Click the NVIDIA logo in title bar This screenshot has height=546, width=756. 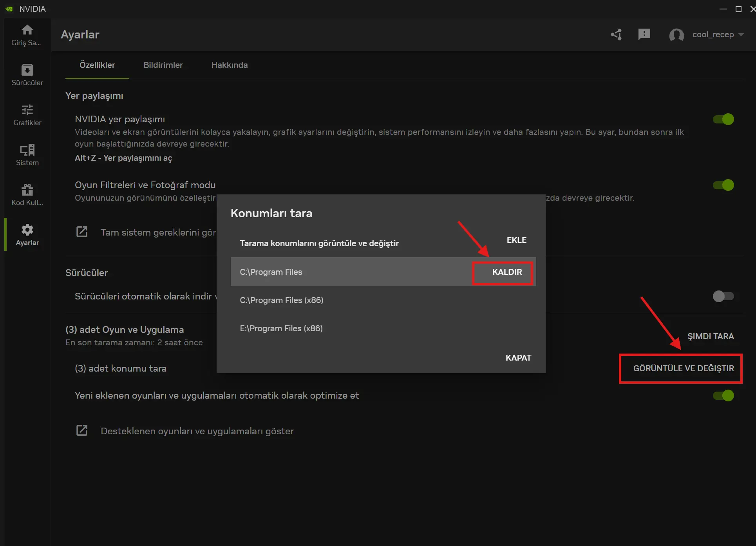click(9, 9)
